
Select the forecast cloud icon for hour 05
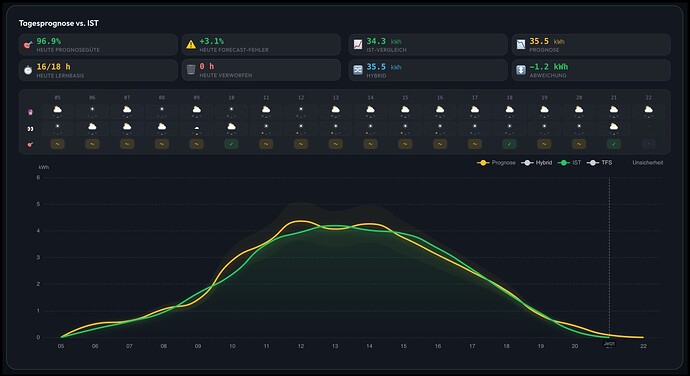58,110
